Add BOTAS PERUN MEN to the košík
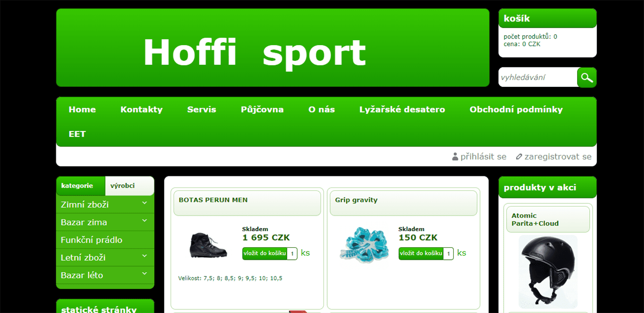Image resolution: width=644 pixels, height=313 pixels. click(264, 253)
